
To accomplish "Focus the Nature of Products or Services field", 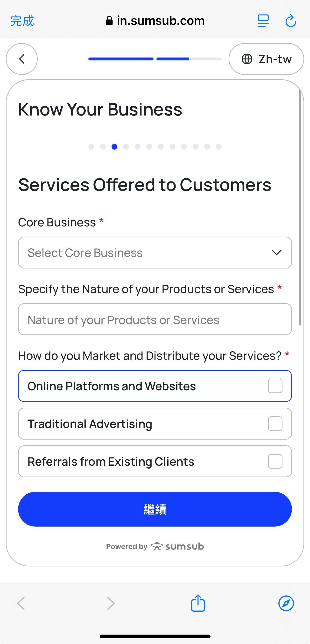I will pos(155,319).
